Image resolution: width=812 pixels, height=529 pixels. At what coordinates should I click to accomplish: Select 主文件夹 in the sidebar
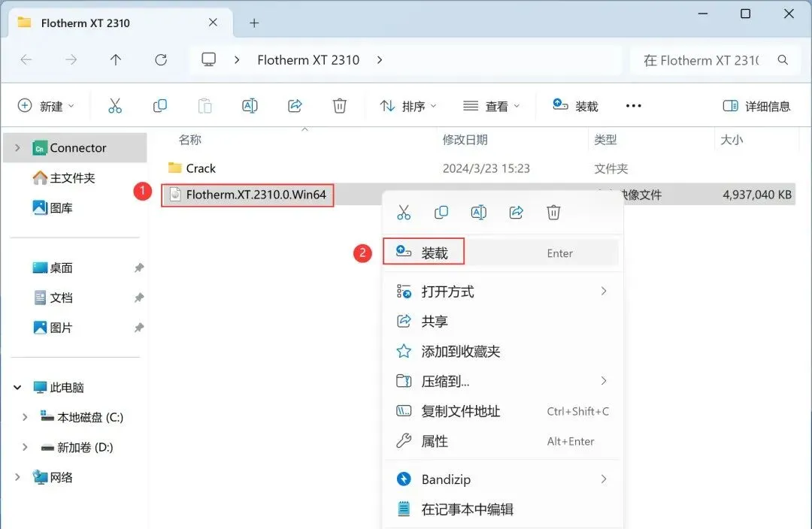point(64,178)
